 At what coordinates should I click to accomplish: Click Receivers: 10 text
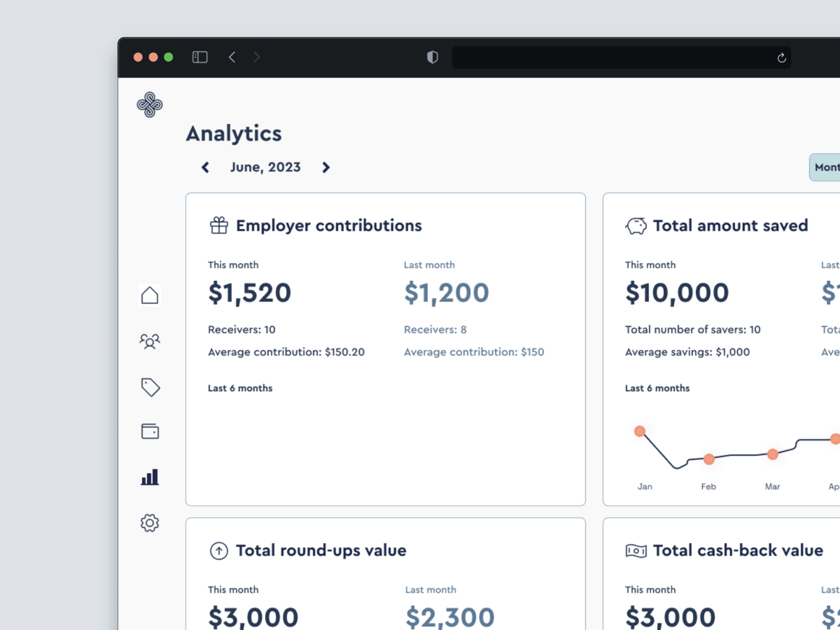pos(241,330)
